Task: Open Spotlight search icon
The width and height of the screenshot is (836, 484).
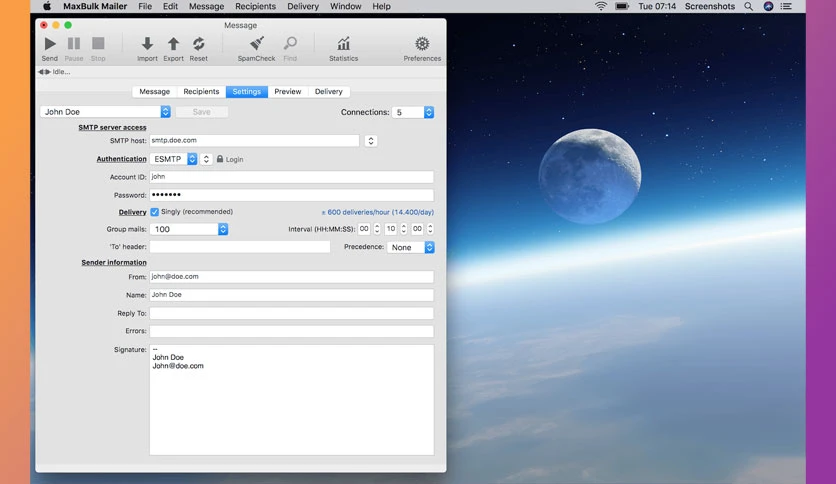Action: [749, 6]
